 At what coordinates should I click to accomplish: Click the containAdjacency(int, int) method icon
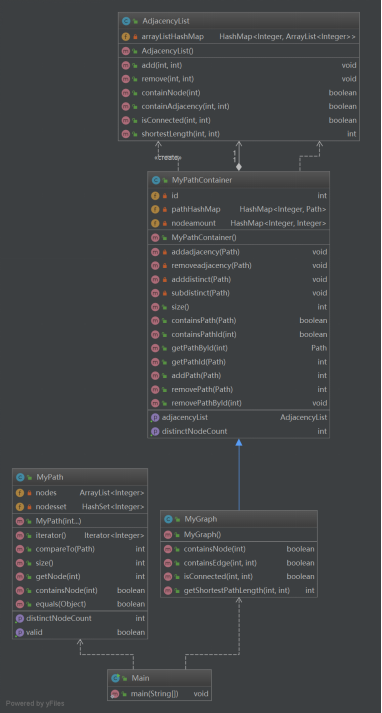pos(126,106)
